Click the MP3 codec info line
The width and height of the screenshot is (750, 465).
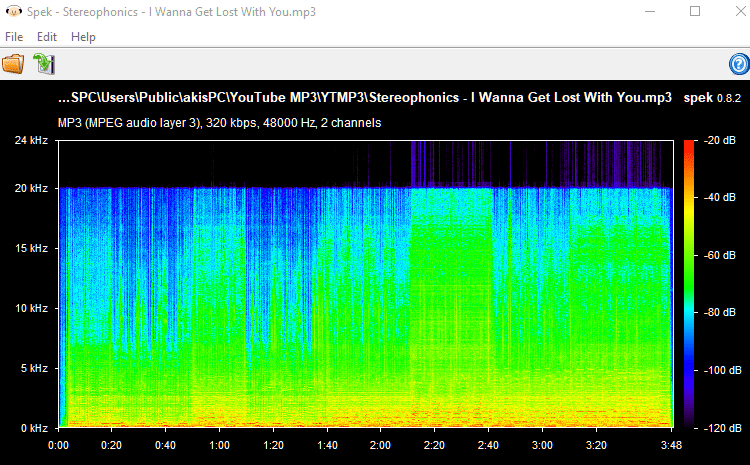(x=219, y=122)
